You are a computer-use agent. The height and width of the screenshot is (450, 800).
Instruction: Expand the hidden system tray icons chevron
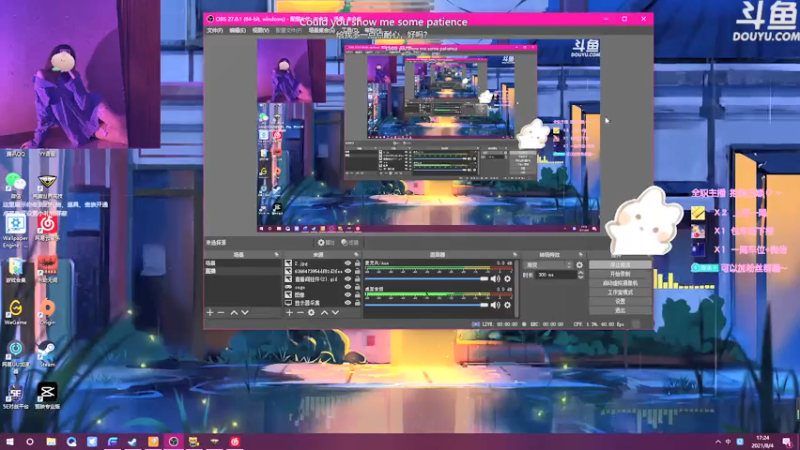(718, 441)
